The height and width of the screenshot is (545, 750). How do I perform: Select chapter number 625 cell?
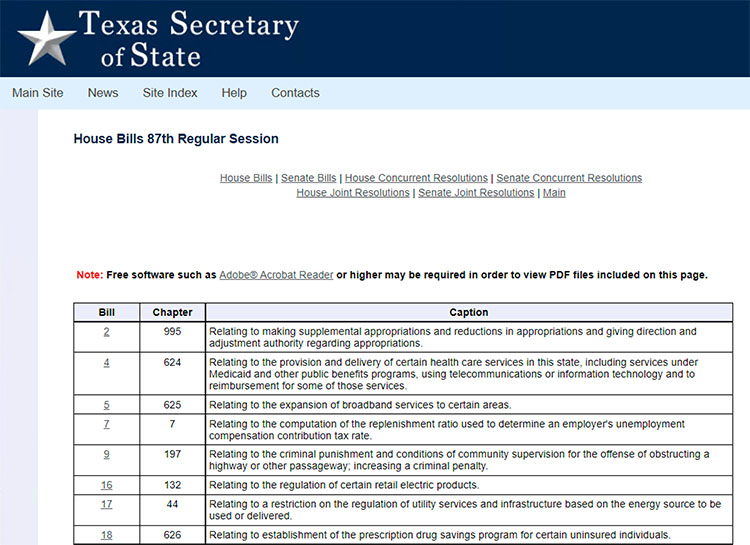pyautogui.click(x=172, y=405)
